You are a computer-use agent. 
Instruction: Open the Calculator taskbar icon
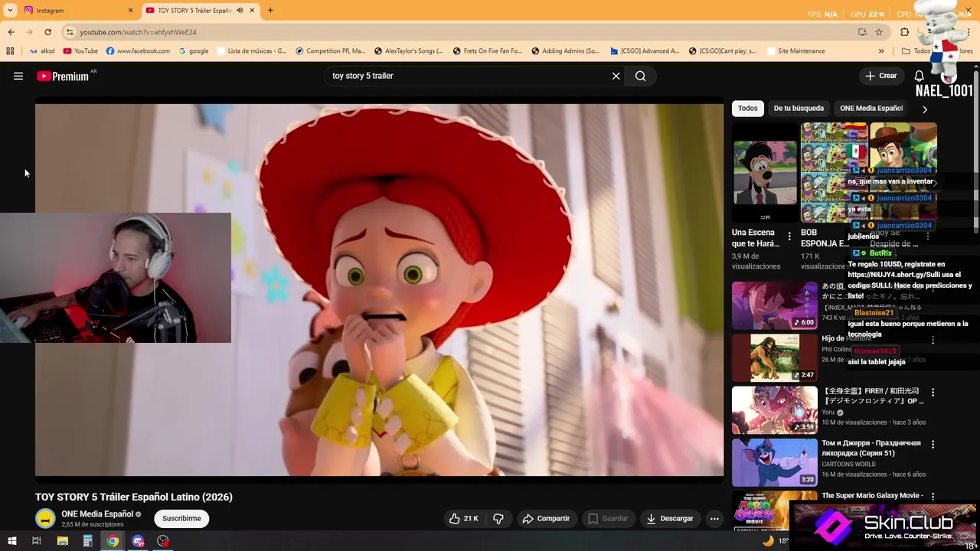(x=87, y=540)
